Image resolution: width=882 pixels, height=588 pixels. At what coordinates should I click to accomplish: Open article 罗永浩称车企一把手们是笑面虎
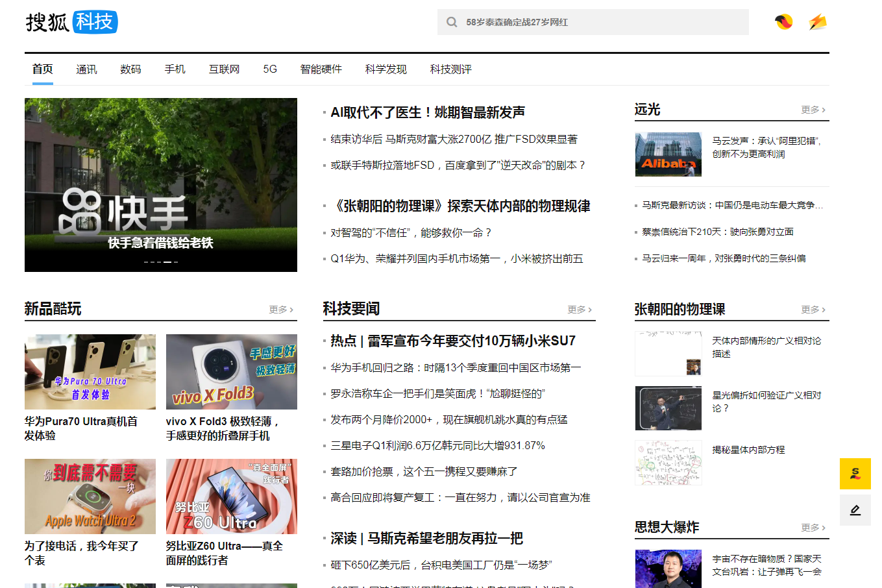[437, 393]
